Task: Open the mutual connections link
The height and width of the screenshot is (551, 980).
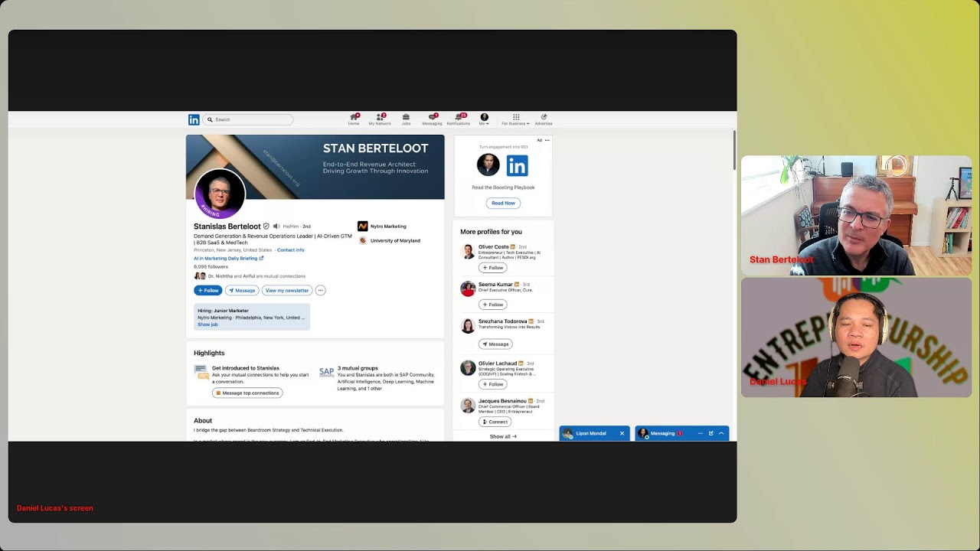Action: click(256, 276)
